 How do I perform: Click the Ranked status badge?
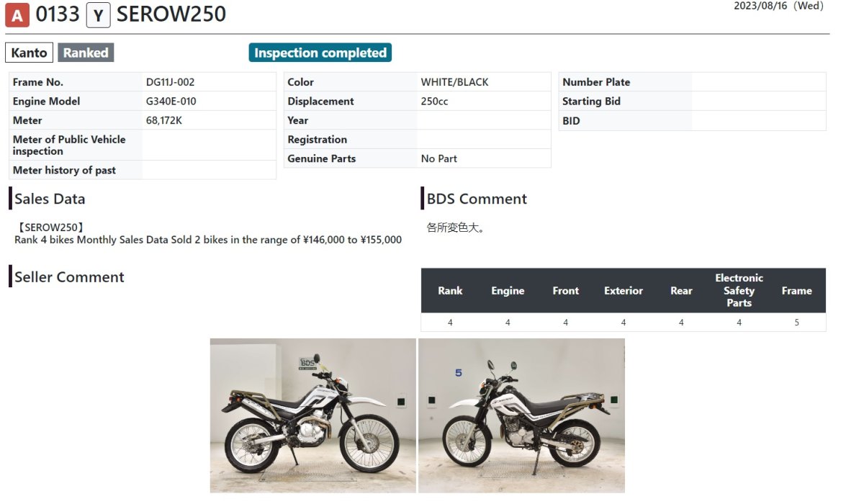point(86,53)
